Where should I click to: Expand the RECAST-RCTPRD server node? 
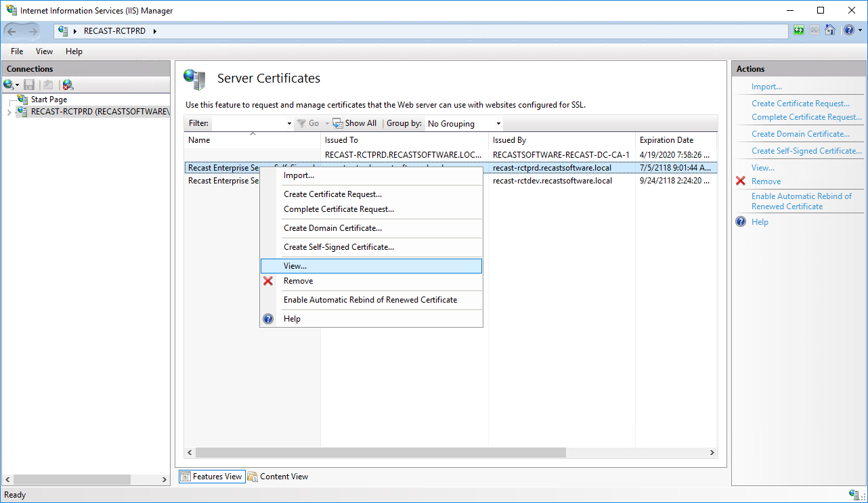(x=9, y=112)
